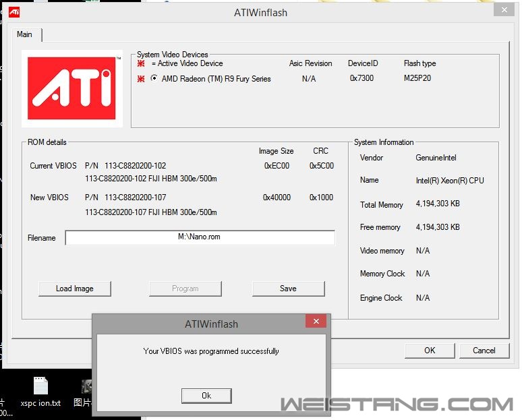Click the large ATI logo image
522x420 pixels.
[71, 88]
